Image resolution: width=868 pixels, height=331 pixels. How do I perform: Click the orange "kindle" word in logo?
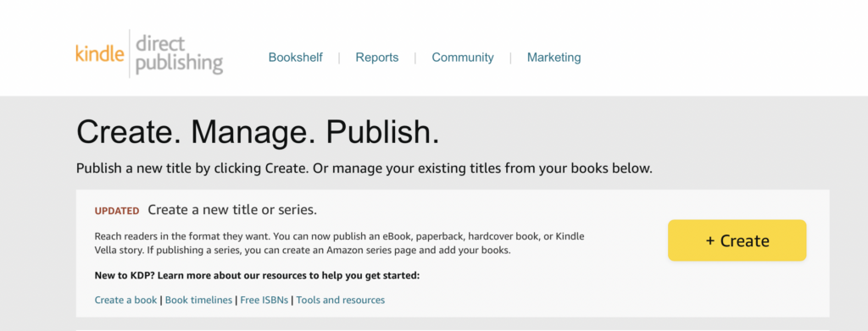click(100, 54)
